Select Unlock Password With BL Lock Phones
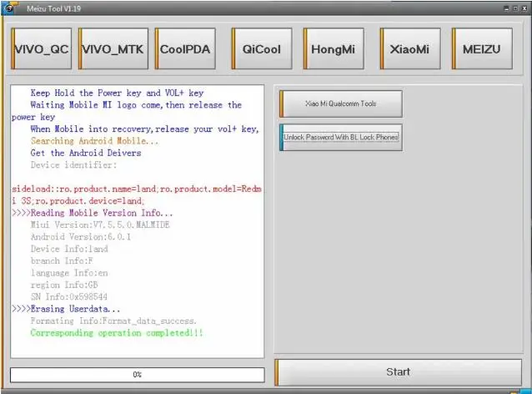 (x=341, y=137)
